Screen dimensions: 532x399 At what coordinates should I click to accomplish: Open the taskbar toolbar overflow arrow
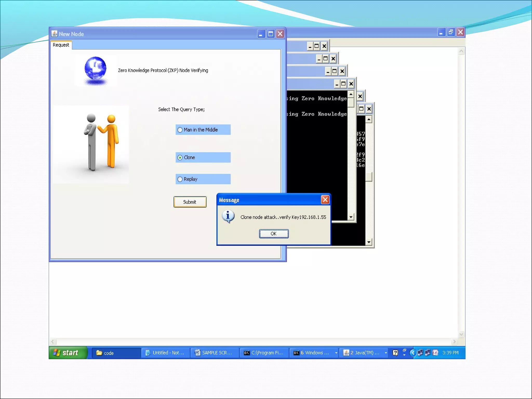(404, 353)
